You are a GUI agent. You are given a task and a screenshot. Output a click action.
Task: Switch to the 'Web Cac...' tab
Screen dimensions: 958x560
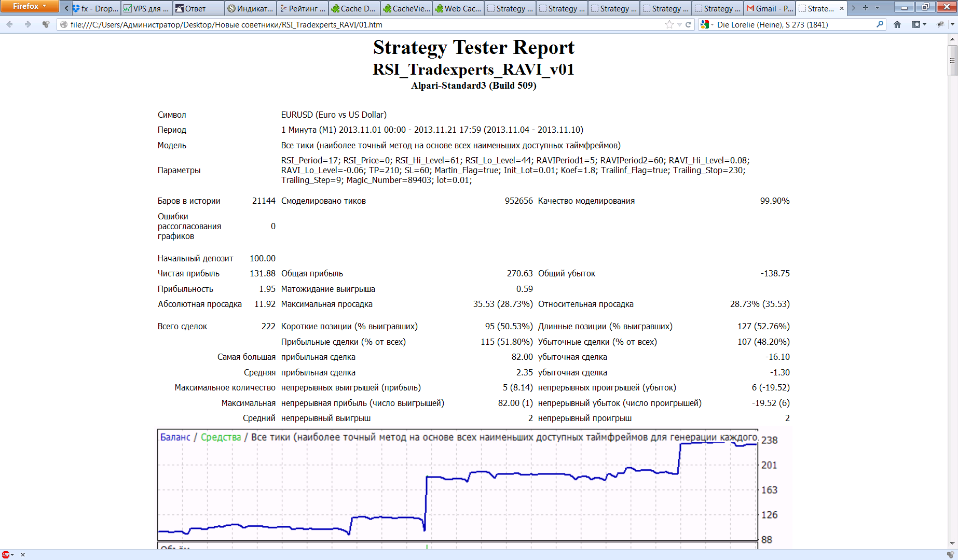pyautogui.click(x=458, y=8)
